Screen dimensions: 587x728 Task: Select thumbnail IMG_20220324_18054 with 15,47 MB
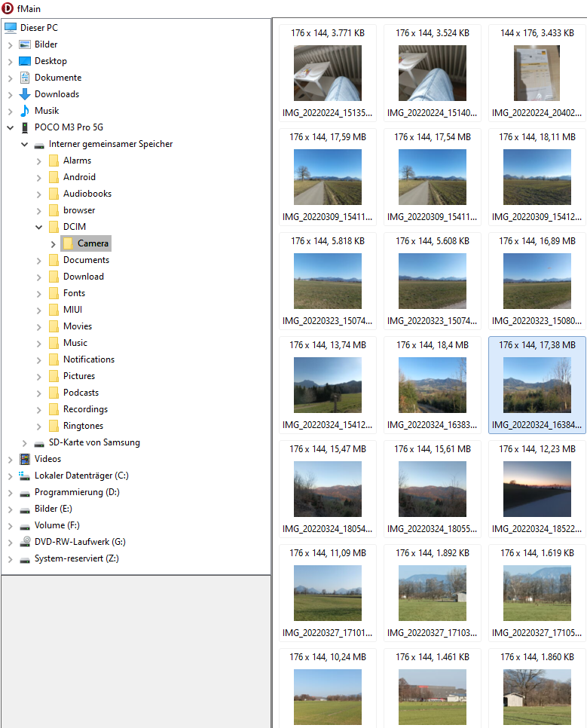[327, 489]
